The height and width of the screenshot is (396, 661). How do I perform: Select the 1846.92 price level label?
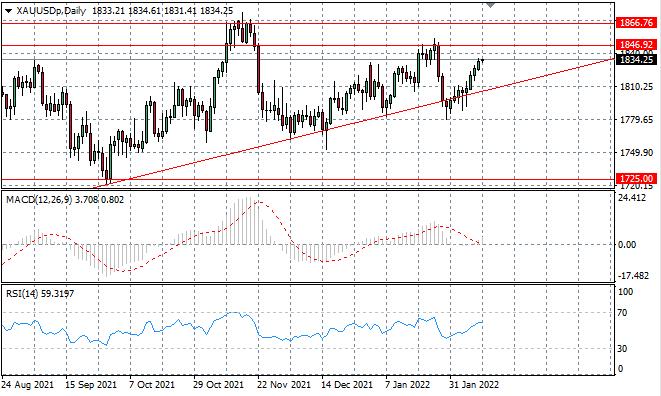pyautogui.click(x=637, y=44)
